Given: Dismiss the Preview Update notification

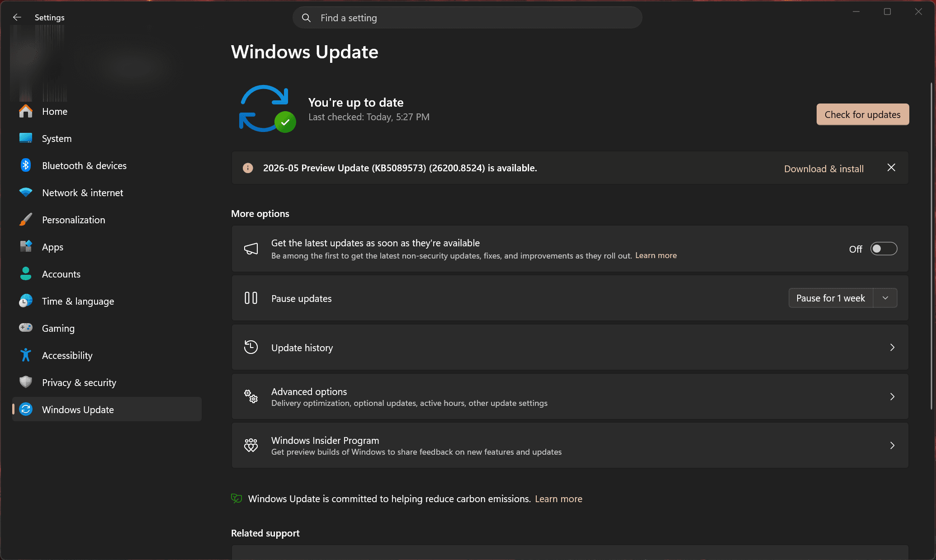Looking at the screenshot, I should pyautogui.click(x=891, y=168).
